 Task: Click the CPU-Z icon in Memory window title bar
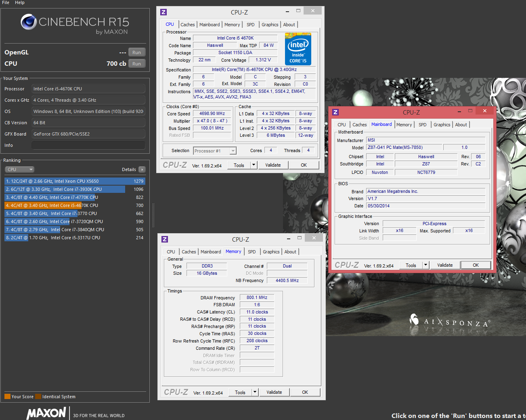click(165, 239)
